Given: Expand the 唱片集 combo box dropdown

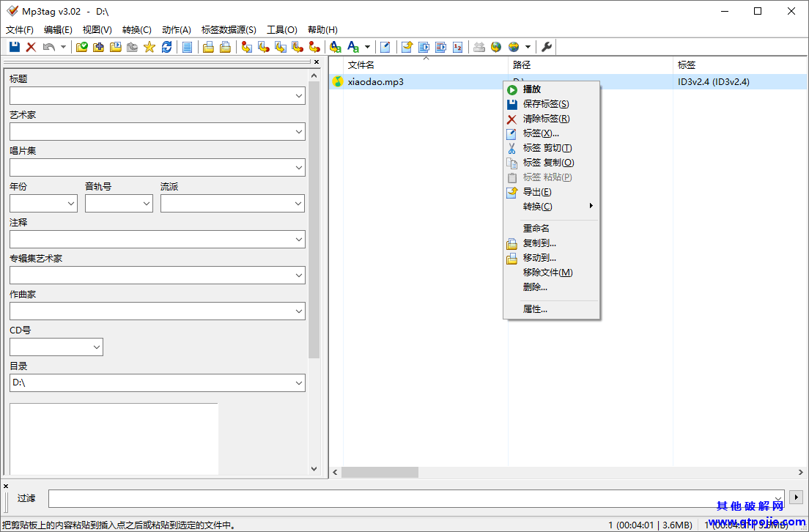Looking at the screenshot, I should 299,168.
